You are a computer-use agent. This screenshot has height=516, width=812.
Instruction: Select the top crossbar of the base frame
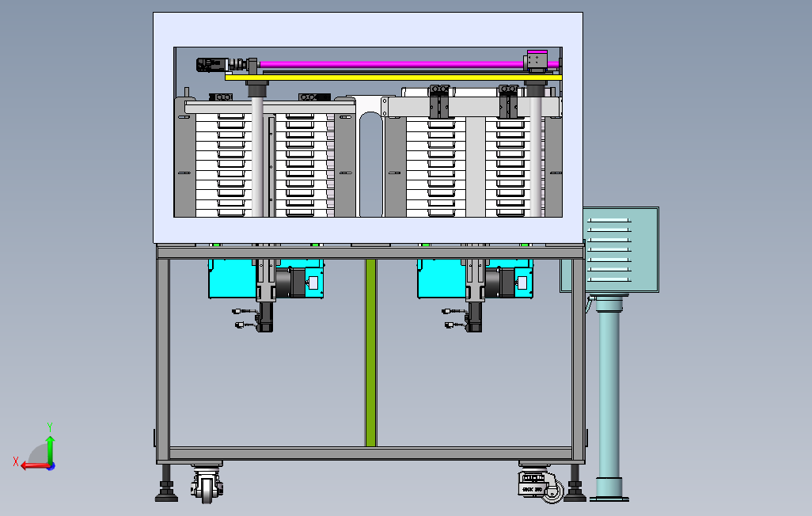(x=371, y=252)
